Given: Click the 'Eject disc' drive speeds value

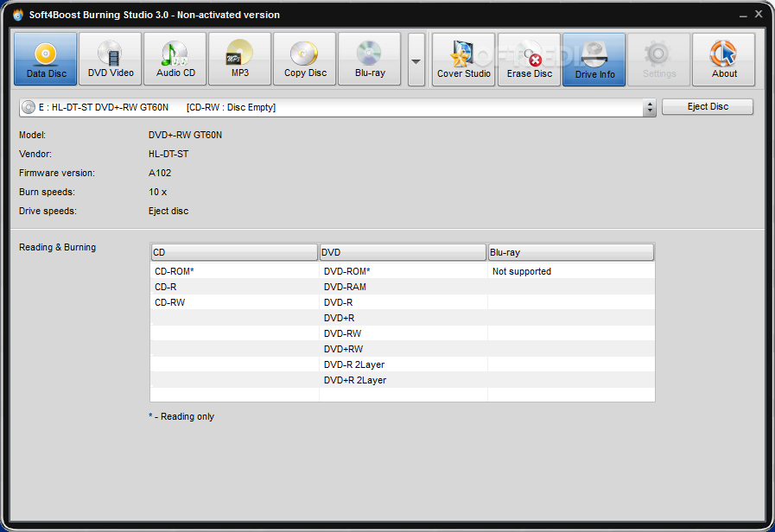Looking at the screenshot, I should [168, 211].
